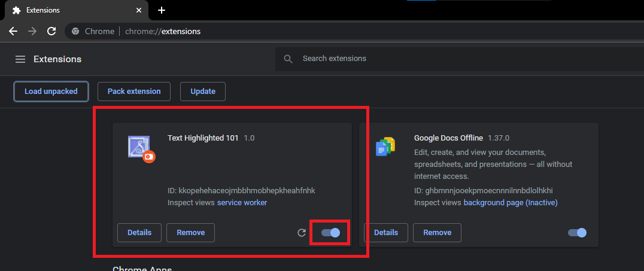Remove the Text Highlighted 101 extension
This screenshot has height=271, width=644.
click(x=190, y=233)
